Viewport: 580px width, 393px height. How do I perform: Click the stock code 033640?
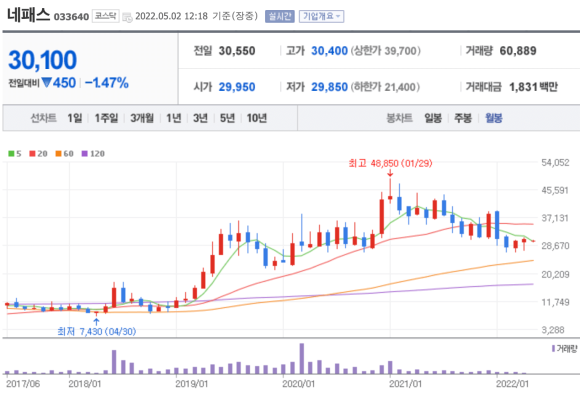point(71,17)
